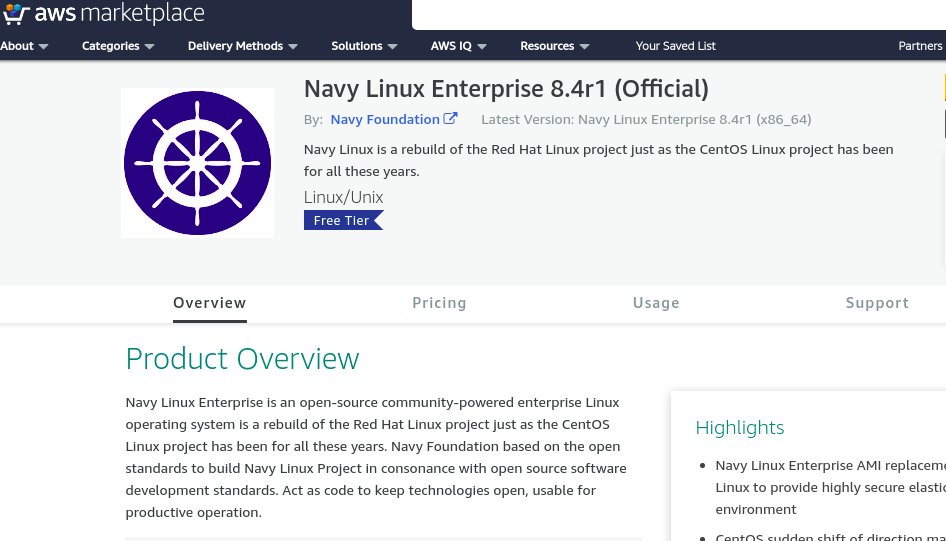Click the Linux/Unix operating system label
This screenshot has width=946, height=541.
pos(343,197)
